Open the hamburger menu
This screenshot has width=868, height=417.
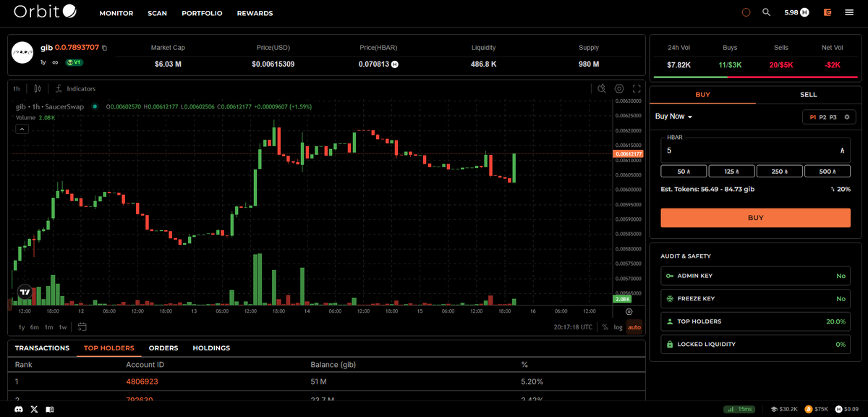(848, 12)
